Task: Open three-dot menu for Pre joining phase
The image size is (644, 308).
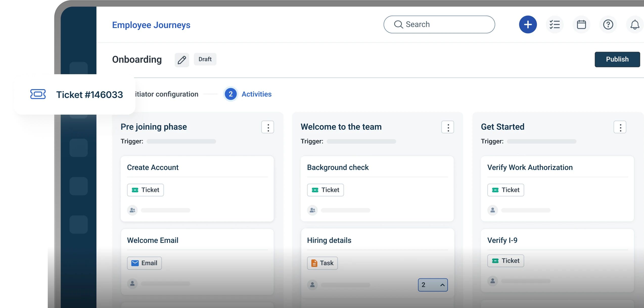Action: [268, 127]
